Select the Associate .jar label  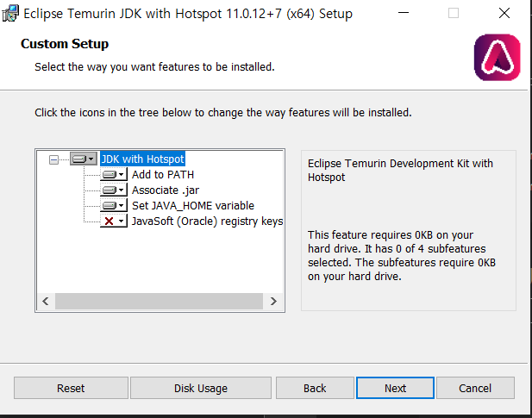(x=166, y=190)
